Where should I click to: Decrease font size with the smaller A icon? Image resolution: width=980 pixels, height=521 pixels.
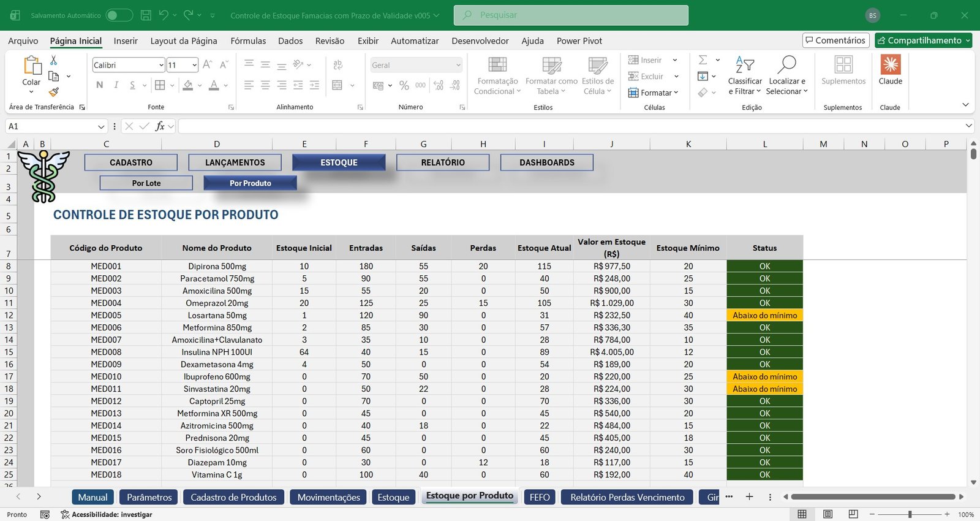tap(224, 64)
